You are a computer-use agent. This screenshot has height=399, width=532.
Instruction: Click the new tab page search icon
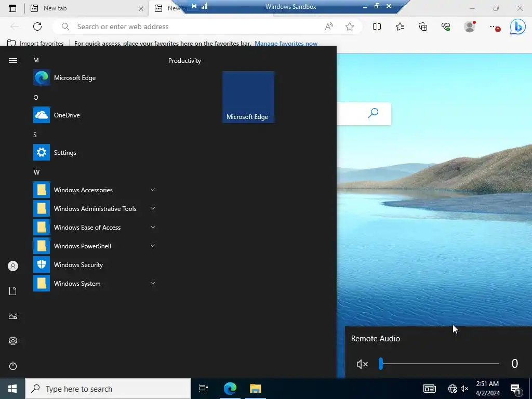tap(373, 113)
